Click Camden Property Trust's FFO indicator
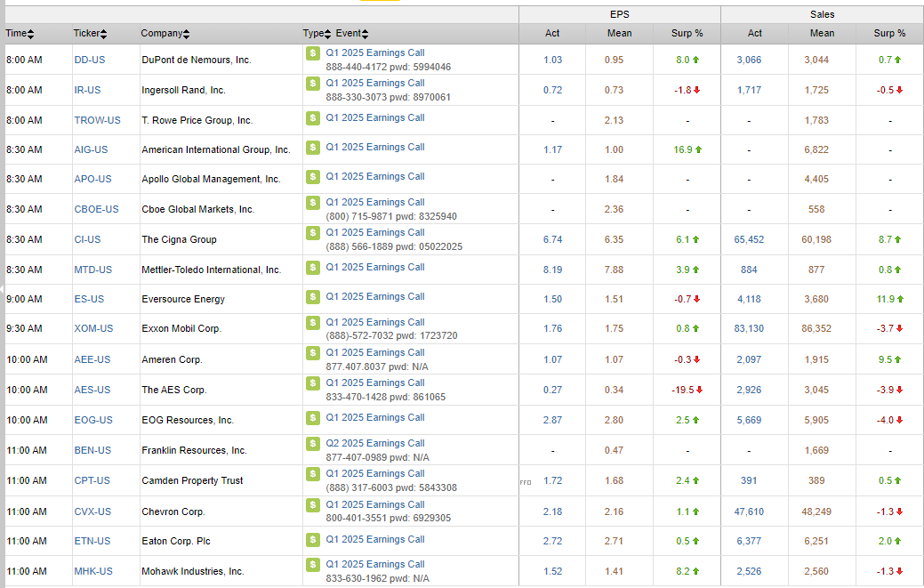This screenshot has height=588, width=924. 525,482
